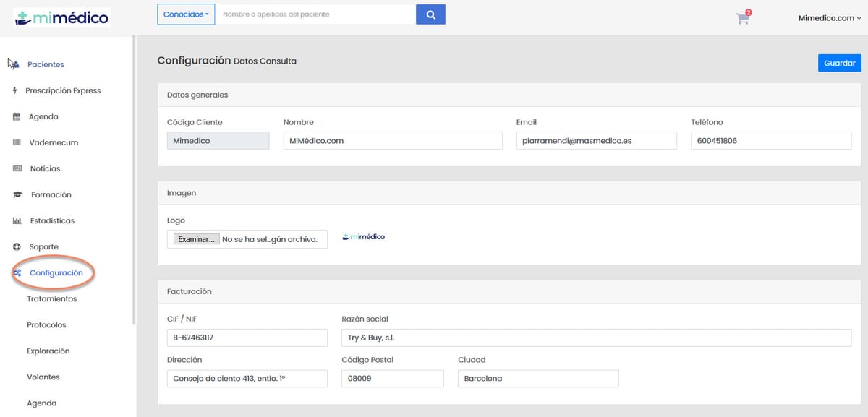The image size is (868, 417).
Task: Click the Noticias newspaper icon
Action: 17,168
